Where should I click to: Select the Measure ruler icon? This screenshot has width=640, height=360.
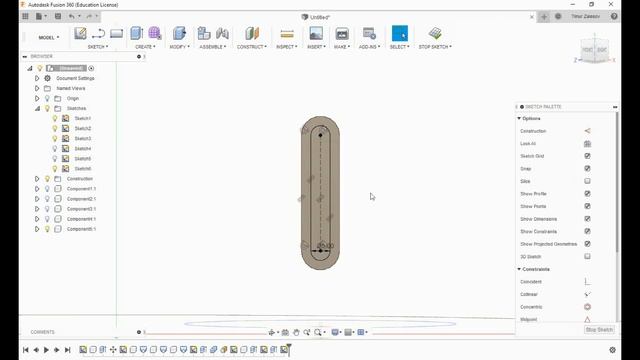click(x=287, y=33)
